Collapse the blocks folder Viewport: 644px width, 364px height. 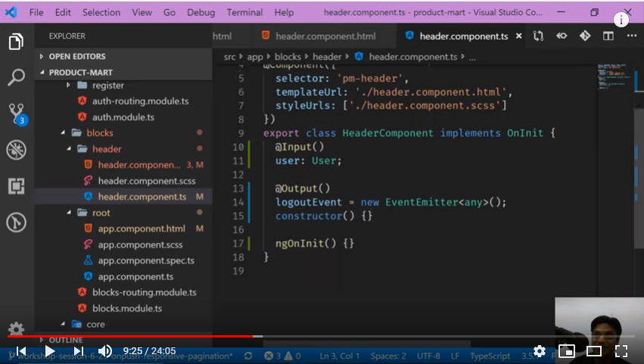[99, 133]
